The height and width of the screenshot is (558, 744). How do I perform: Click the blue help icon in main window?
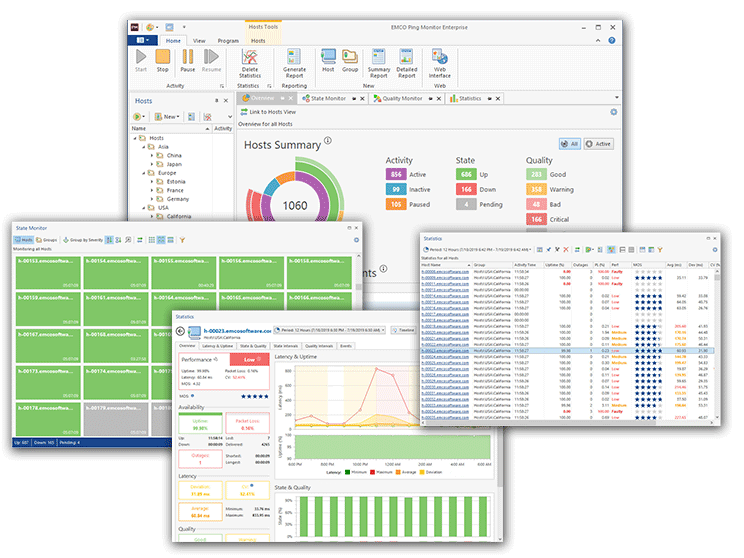(x=612, y=41)
